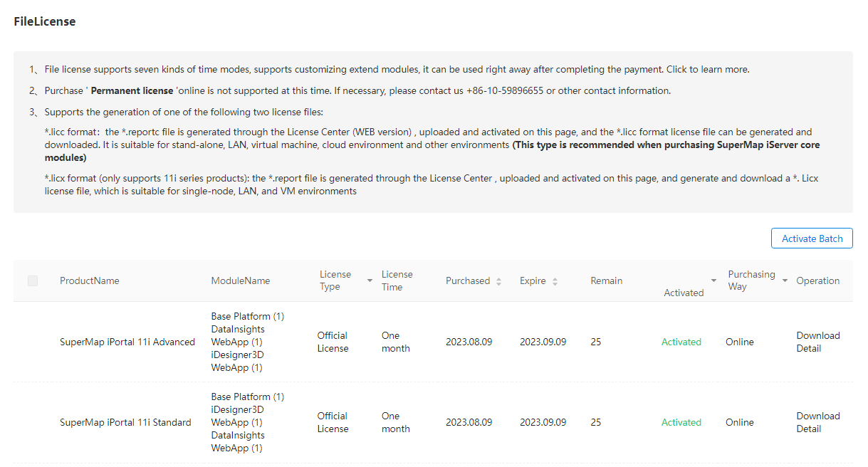Select the SuperMap iPortal 11i Advanced row name
This screenshot has height=467, width=868.
(x=127, y=342)
